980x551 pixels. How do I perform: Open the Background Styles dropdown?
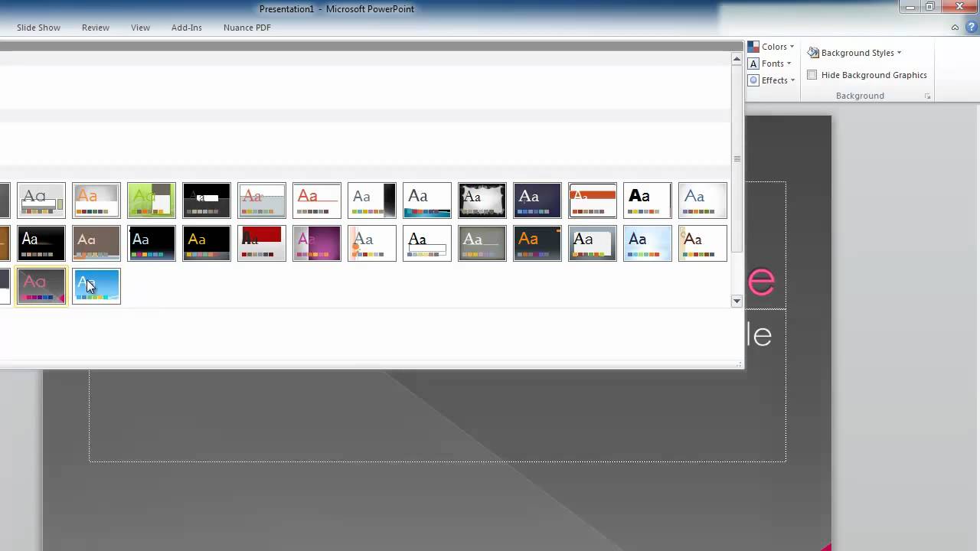(854, 53)
